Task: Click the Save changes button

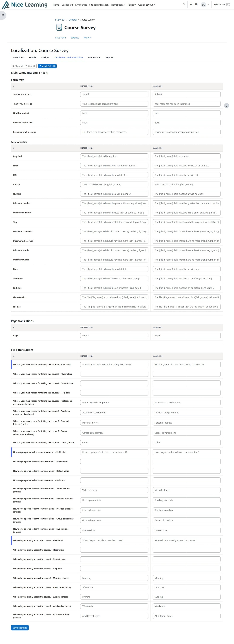Action: click(20, 628)
